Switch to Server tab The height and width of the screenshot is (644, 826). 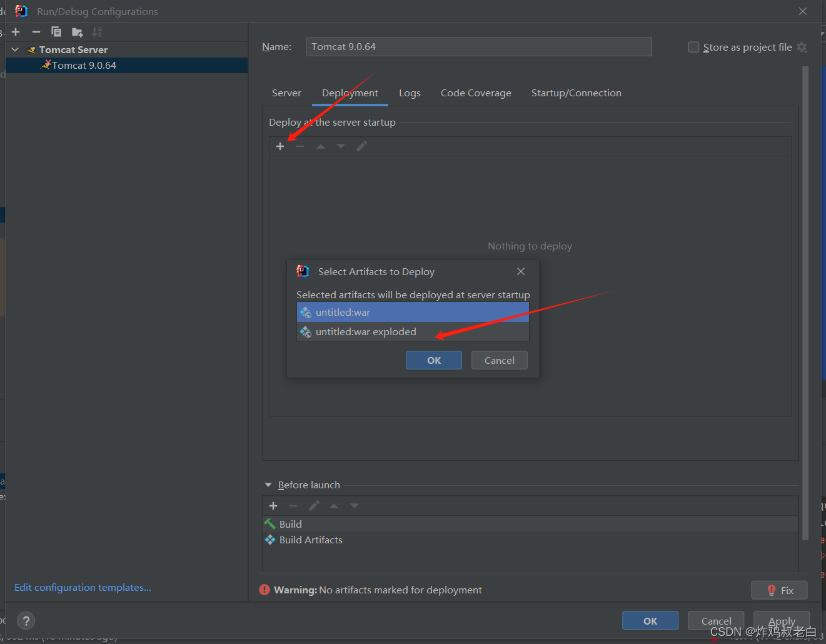[286, 93]
